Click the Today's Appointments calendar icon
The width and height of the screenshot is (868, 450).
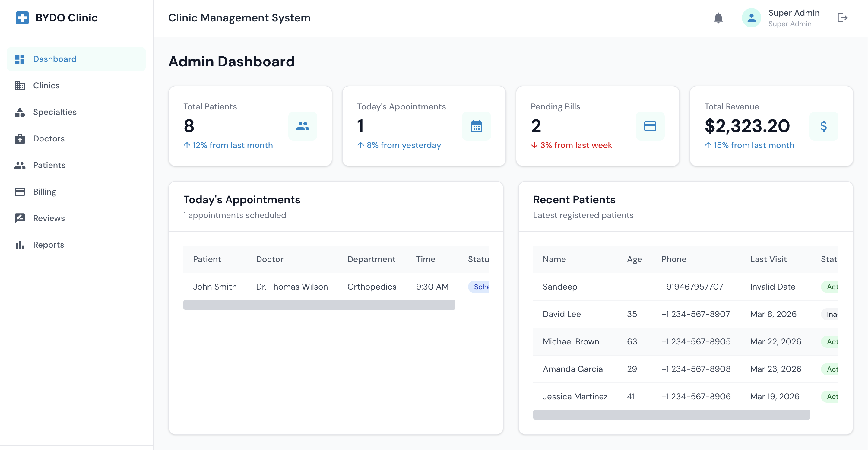(476, 126)
